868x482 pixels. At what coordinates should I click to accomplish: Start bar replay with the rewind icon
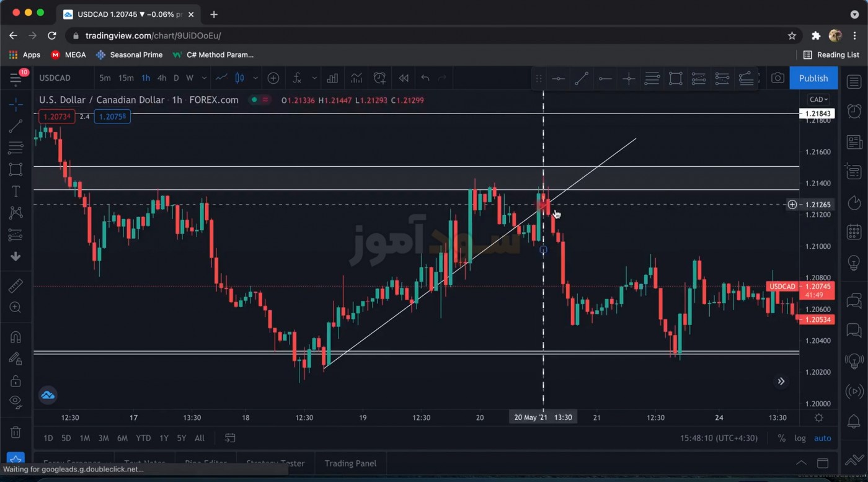404,78
